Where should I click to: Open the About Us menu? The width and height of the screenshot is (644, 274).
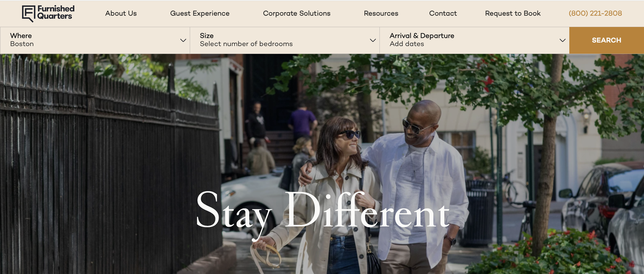point(121,13)
